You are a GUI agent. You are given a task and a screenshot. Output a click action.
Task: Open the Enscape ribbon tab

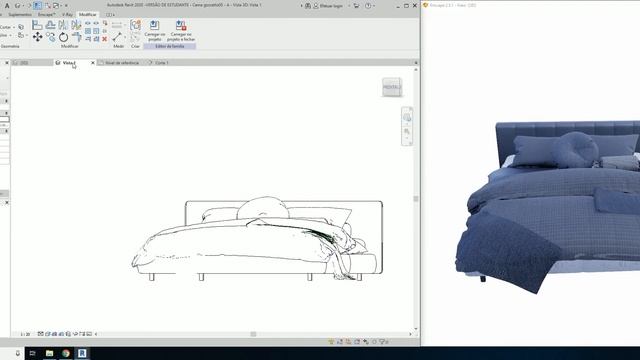pos(46,14)
